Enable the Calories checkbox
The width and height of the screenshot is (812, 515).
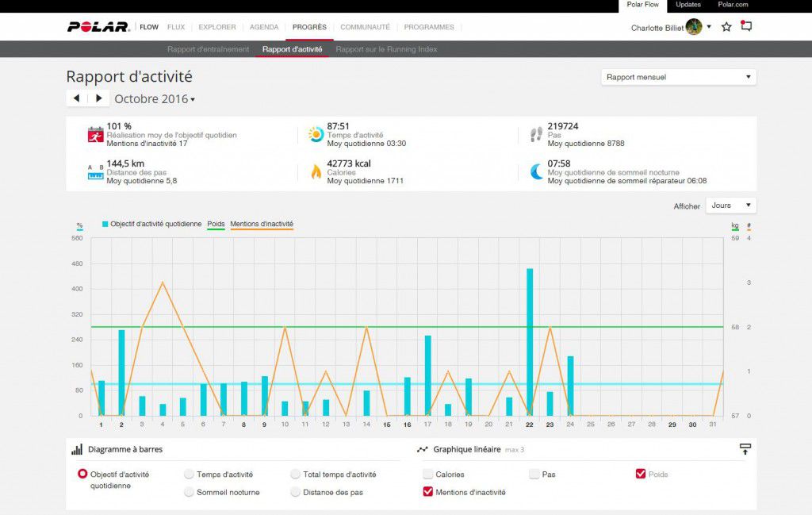[427, 474]
